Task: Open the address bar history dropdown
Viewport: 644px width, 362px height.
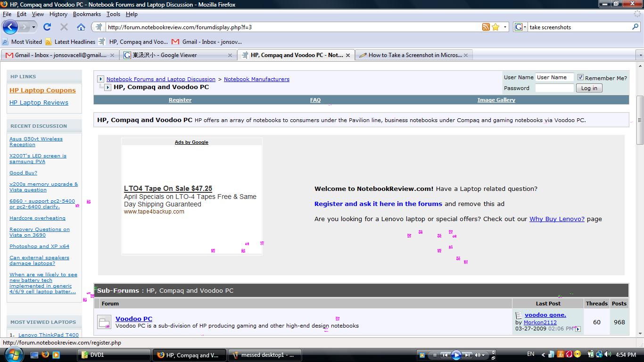Action: tap(505, 27)
